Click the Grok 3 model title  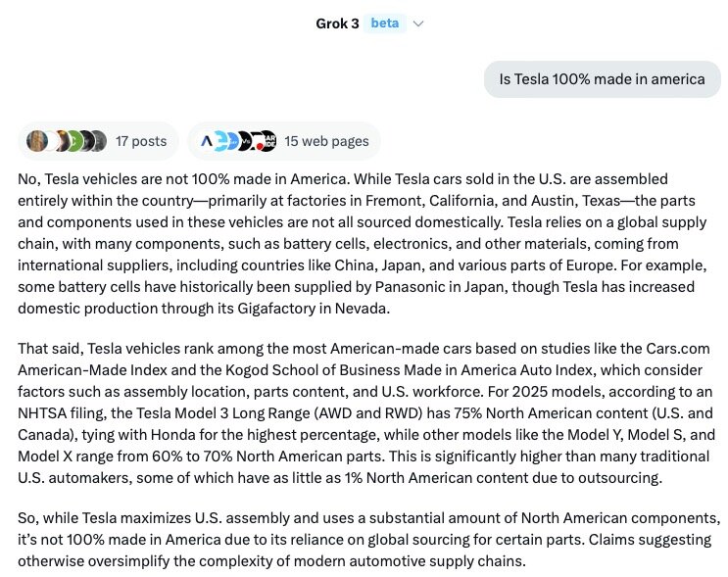tap(336, 24)
